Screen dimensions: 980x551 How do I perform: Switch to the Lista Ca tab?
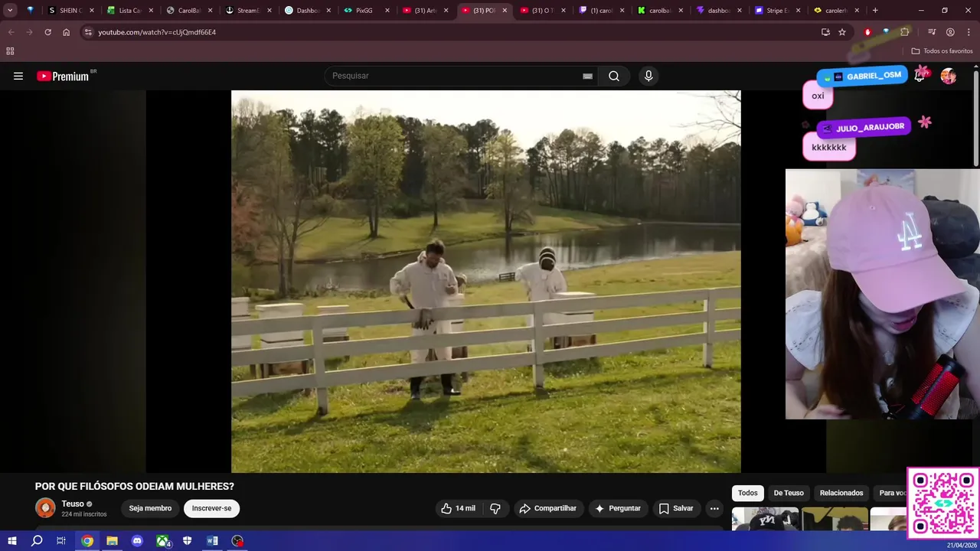[x=126, y=11]
